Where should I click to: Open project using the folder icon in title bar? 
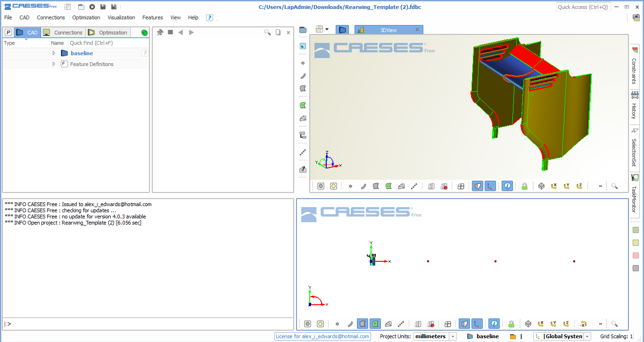pos(81,7)
